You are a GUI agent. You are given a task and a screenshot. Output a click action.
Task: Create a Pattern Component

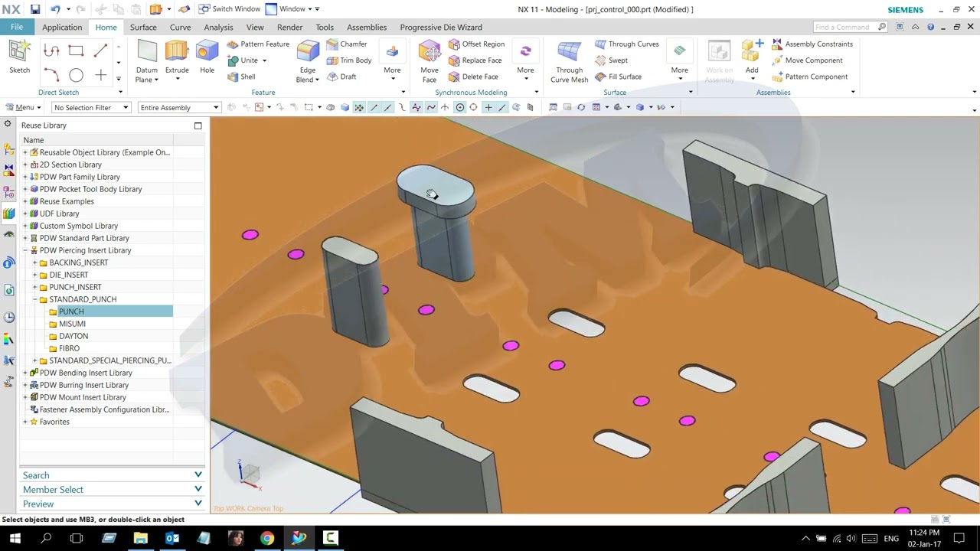(x=809, y=77)
